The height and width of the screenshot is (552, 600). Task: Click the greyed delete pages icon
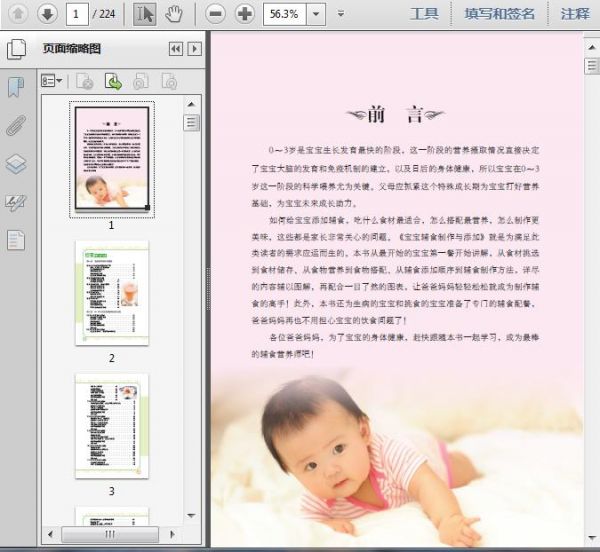coord(85,81)
